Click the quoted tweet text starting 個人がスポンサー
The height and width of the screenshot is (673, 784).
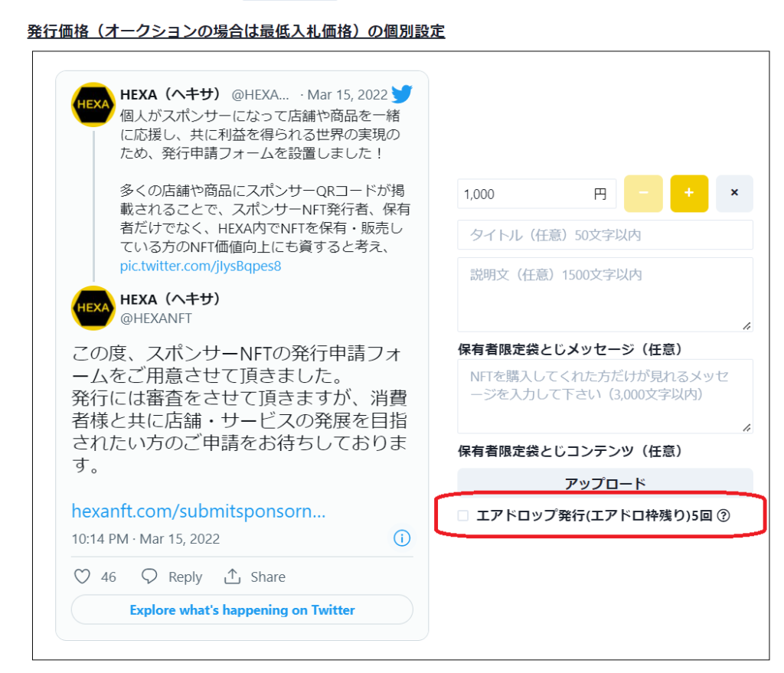pyautogui.click(x=265, y=181)
